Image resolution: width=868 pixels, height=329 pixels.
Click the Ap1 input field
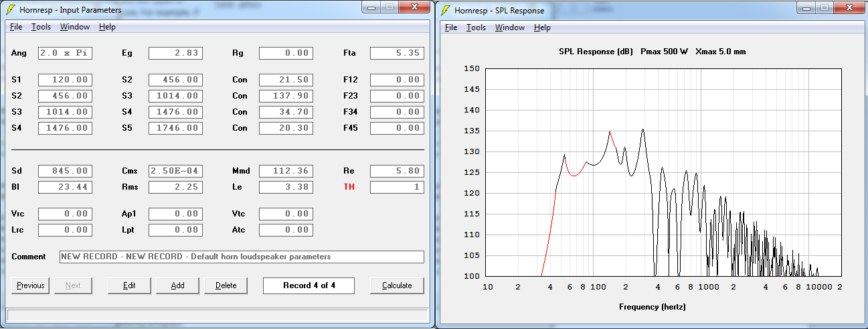[x=175, y=214]
